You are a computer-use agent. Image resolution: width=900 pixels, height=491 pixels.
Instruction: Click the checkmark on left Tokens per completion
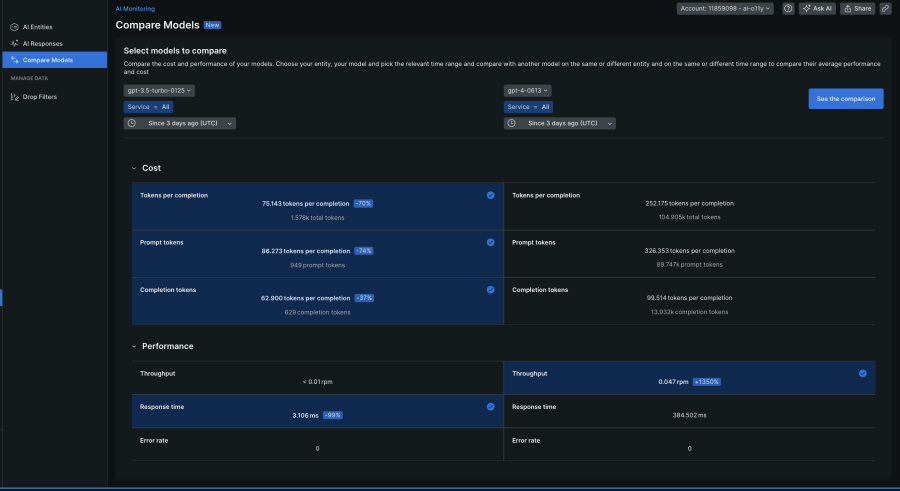coord(490,195)
